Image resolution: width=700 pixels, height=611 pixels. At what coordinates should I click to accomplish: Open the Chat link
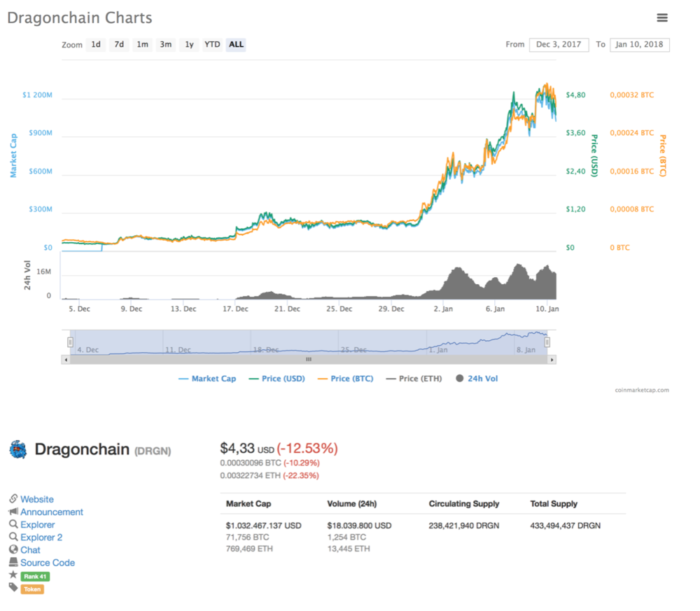30,550
